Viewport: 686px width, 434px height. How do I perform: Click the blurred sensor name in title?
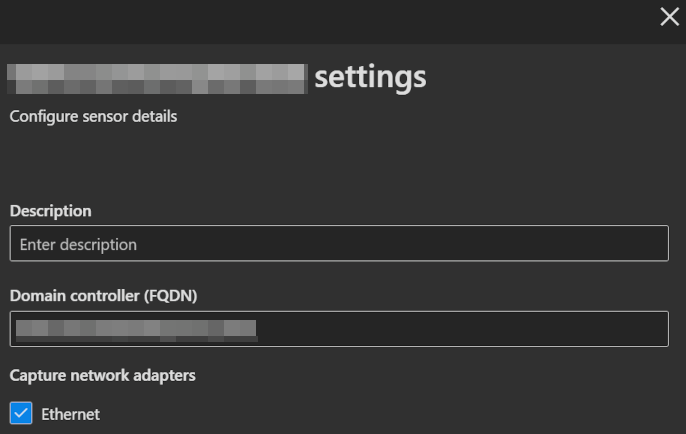click(156, 77)
